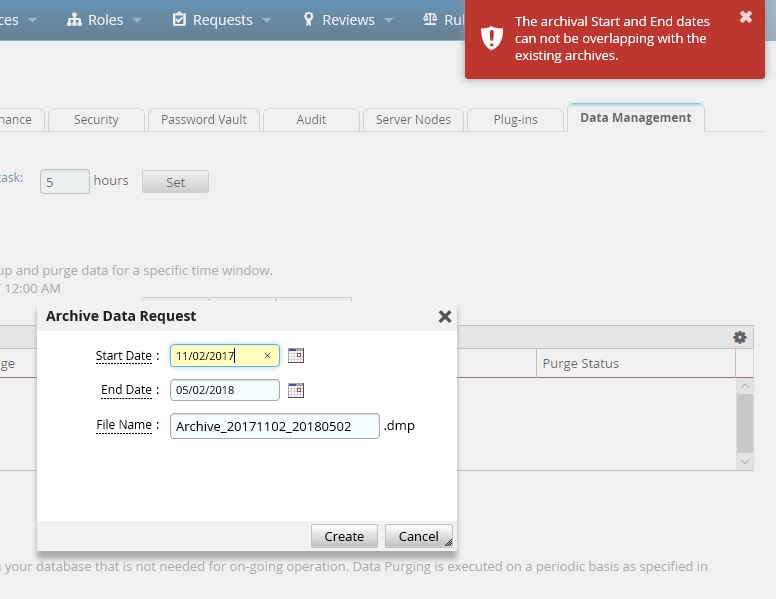Click the warning shield icon in alert
776x599 pixels.
tap(491, 38)
